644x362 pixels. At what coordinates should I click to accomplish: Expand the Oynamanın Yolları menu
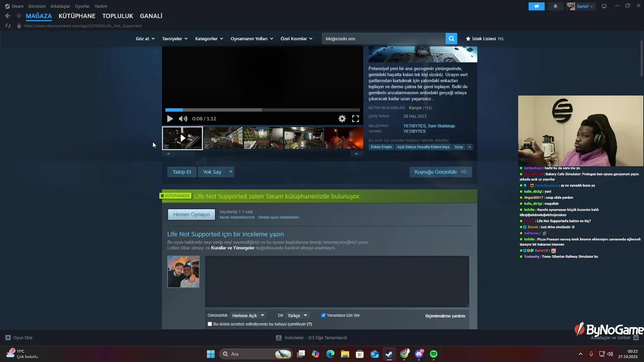pos(252,39)
